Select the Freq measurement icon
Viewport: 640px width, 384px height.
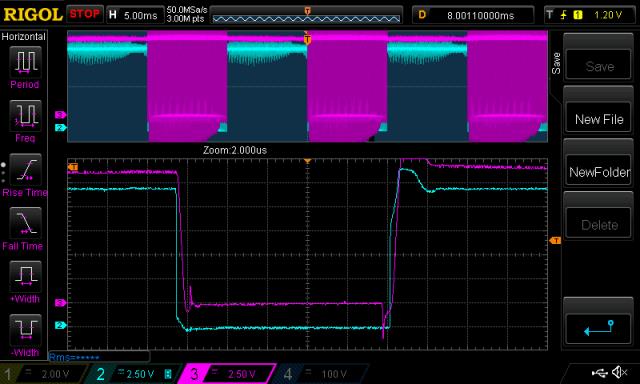point(25,115)
